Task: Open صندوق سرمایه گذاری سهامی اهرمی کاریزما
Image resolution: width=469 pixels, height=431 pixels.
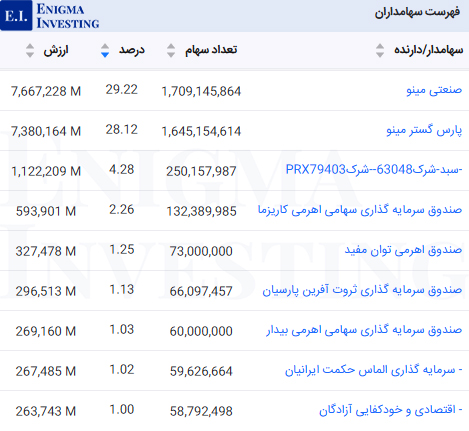Action: [x=360, y=210]
